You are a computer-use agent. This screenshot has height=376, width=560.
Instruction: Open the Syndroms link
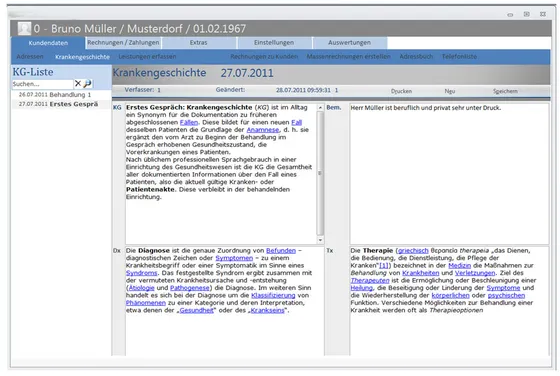click(141, 273)
